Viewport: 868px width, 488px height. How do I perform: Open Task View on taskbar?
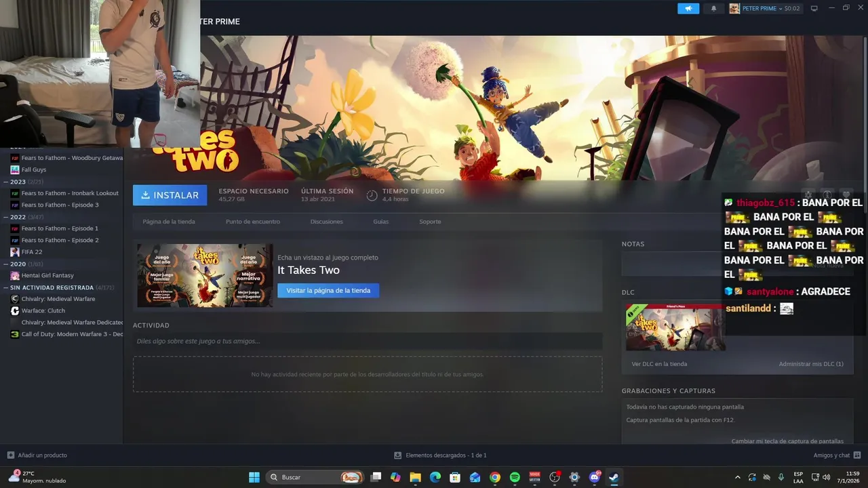coord(376,477)
